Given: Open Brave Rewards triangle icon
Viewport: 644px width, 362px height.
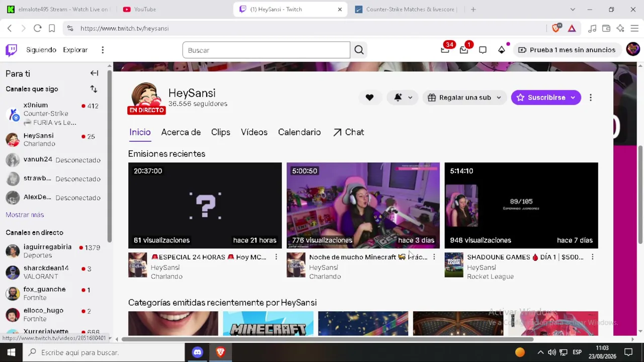Looking at the screenshot, I should click(572, 28).
